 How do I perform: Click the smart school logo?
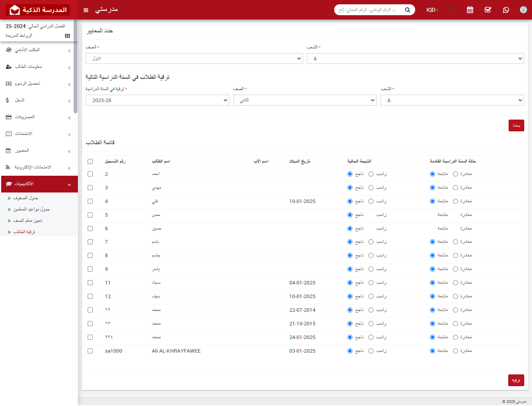38,10
